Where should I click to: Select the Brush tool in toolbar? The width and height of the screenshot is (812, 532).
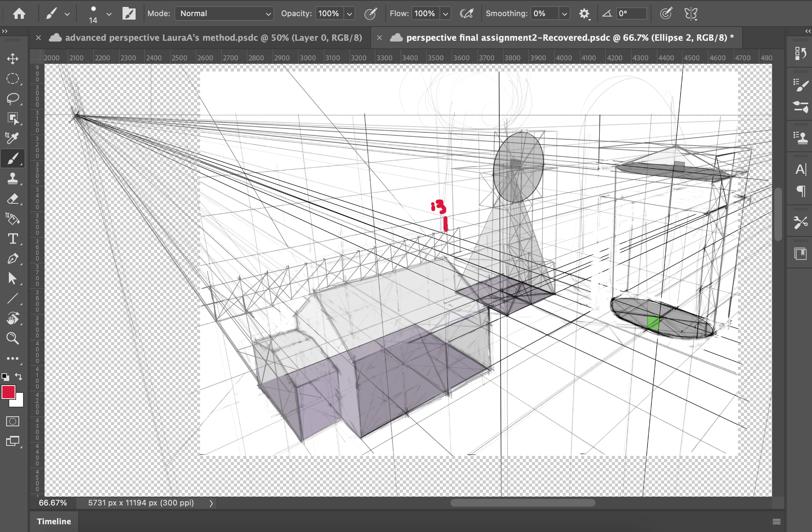coord(13,158)
